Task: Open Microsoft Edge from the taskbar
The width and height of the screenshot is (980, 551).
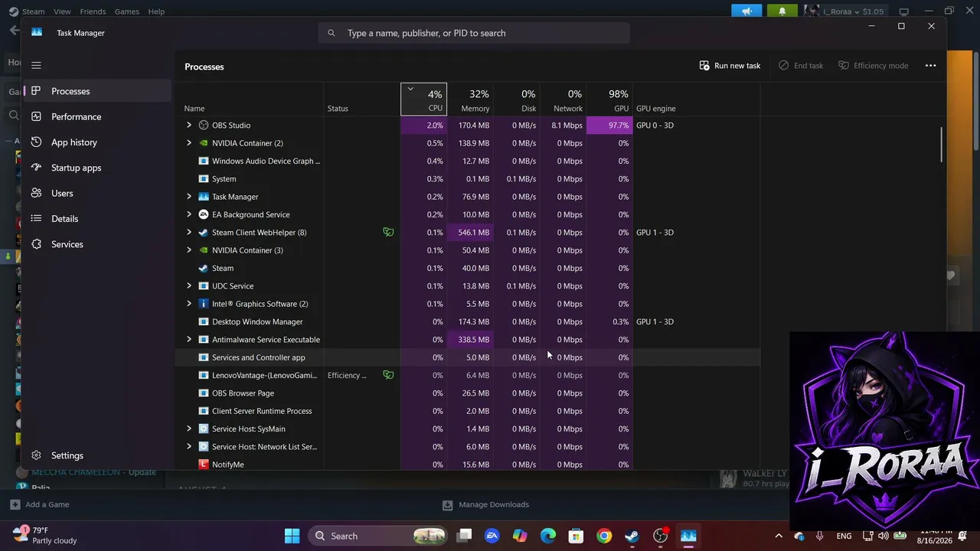Action: 548,536
